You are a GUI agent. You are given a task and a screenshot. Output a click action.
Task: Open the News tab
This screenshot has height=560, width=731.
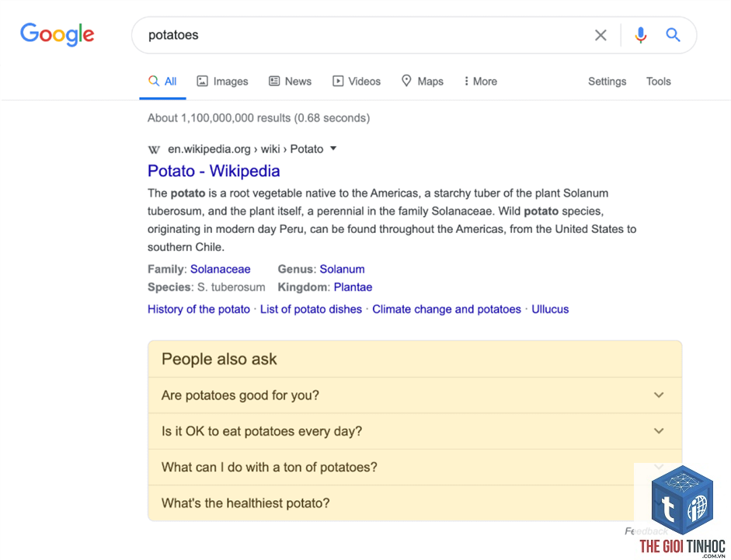point(290,81)
